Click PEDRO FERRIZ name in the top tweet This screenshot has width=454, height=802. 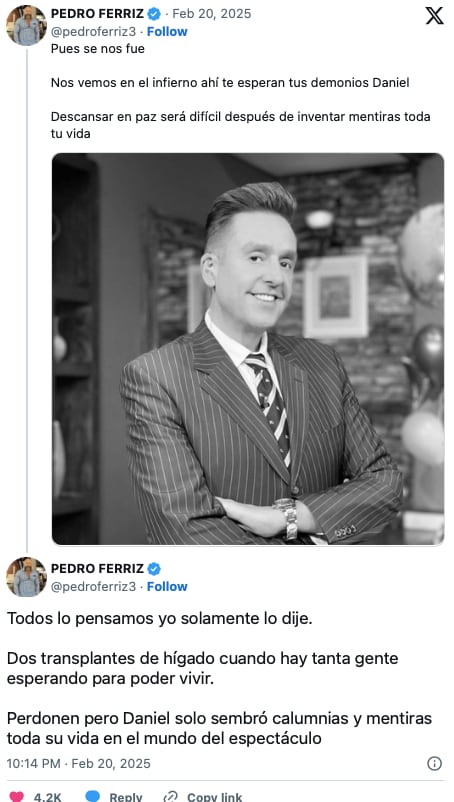pyautogui.click(x=97, y=14)
